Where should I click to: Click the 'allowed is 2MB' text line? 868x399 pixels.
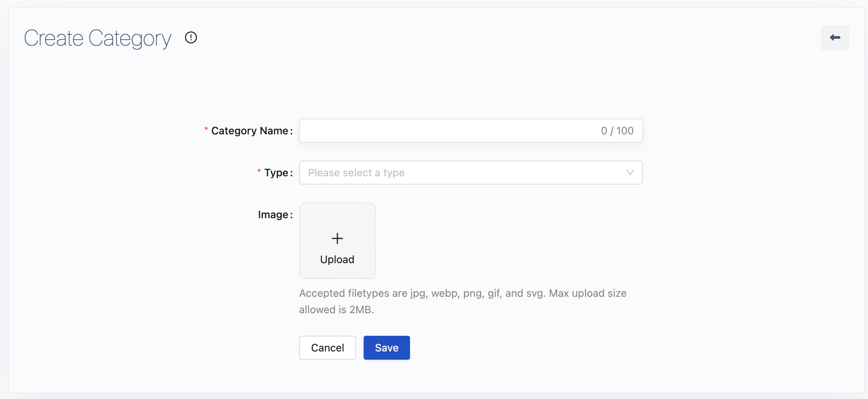tap(336, 310)
